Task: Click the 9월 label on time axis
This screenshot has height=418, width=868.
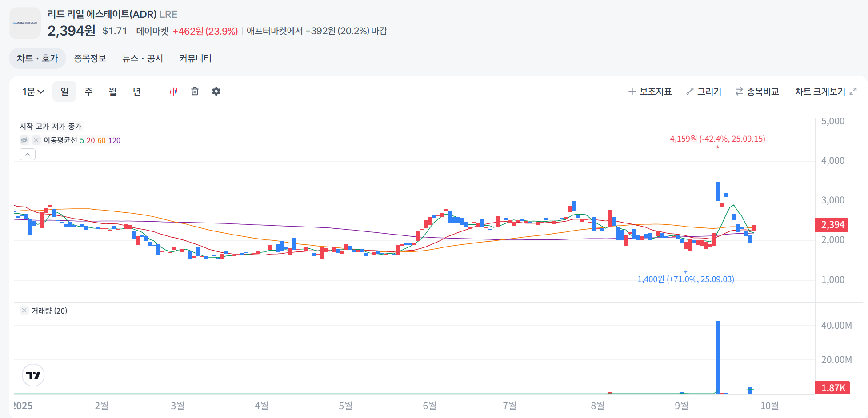Action: click(681, 406)
